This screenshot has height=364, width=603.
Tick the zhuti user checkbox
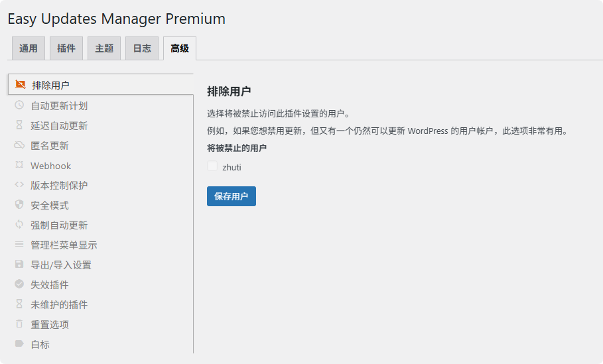(x=212, y=166)
